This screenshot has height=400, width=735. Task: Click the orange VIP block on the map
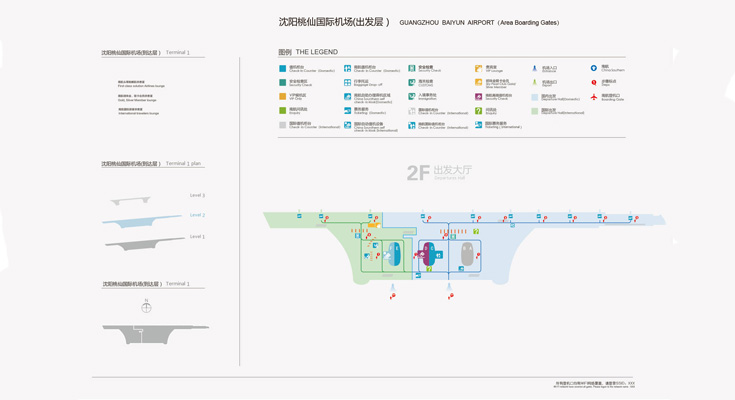coord(374,226)
